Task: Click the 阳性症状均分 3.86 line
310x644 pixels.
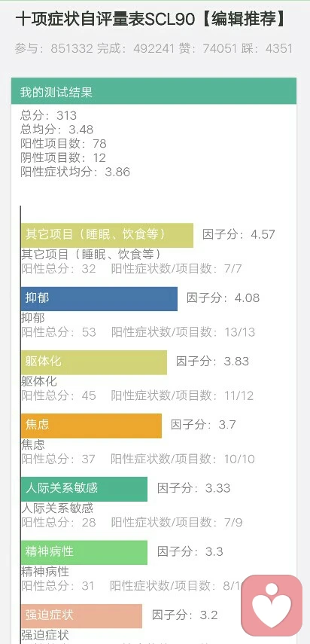Action: coord(75,172)
